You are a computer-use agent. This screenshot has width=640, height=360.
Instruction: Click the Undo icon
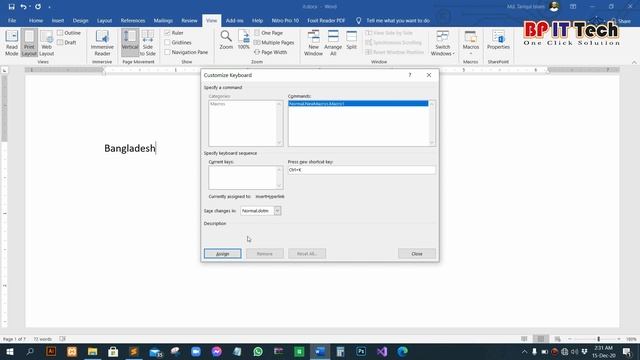click(23, 7)
